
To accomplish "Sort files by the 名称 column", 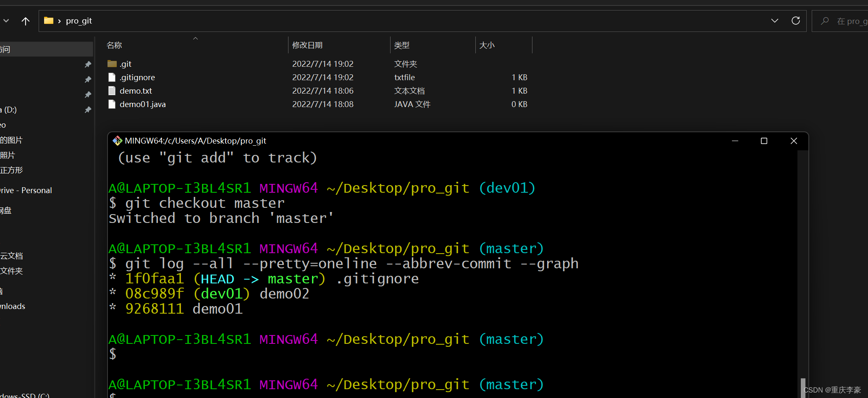I will click(114, 45).
